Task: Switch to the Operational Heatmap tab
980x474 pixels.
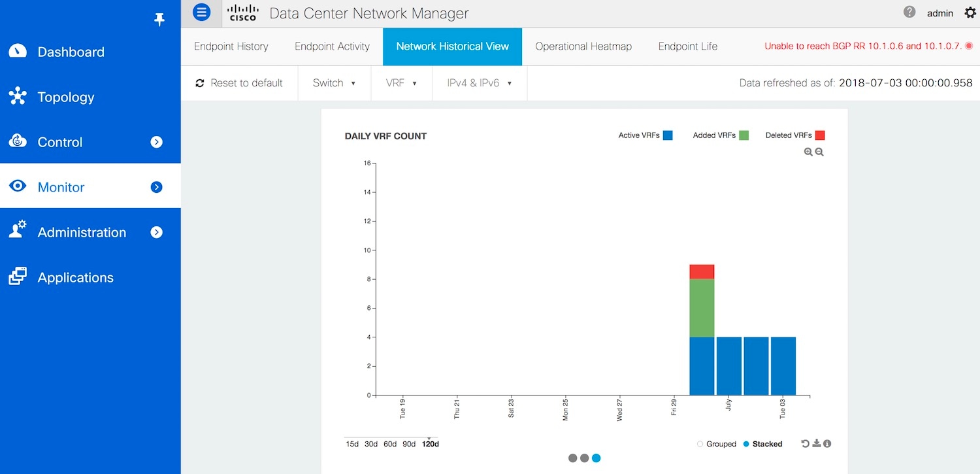Action: [x=583, y=46]
